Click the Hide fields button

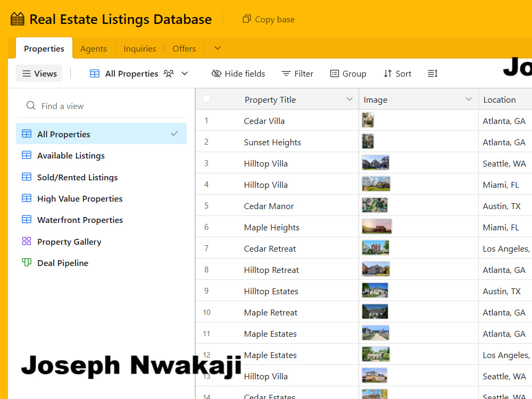click(238, 73)
